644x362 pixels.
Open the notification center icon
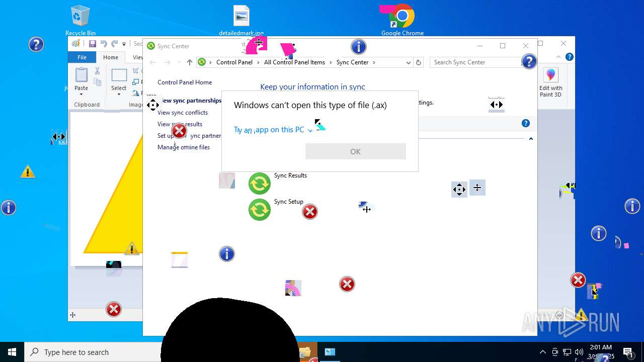coord(628,352)
